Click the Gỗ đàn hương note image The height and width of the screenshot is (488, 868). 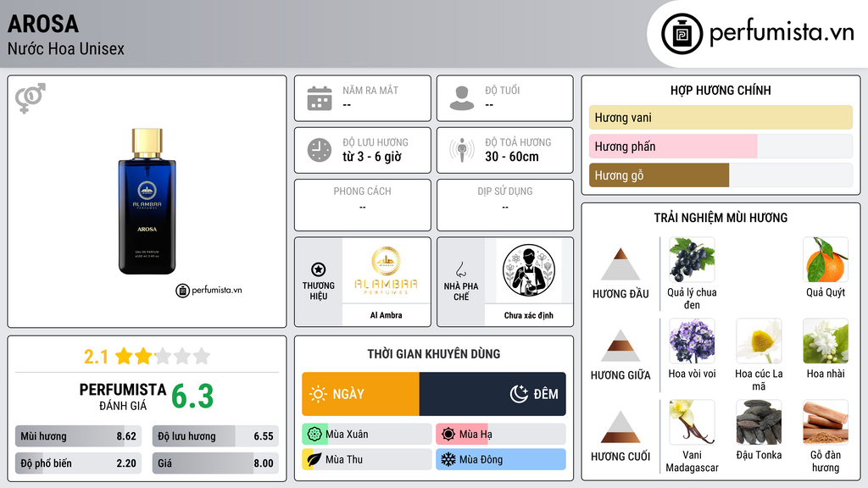coord(826,422)
